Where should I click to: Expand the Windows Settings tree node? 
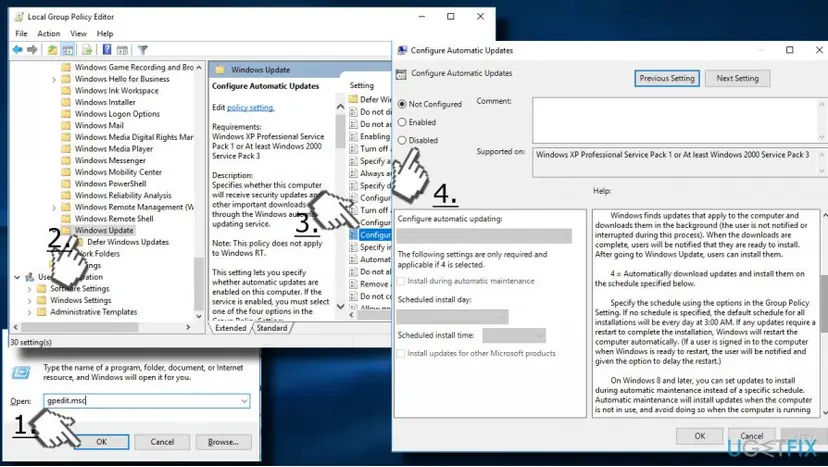click(30, 300)
